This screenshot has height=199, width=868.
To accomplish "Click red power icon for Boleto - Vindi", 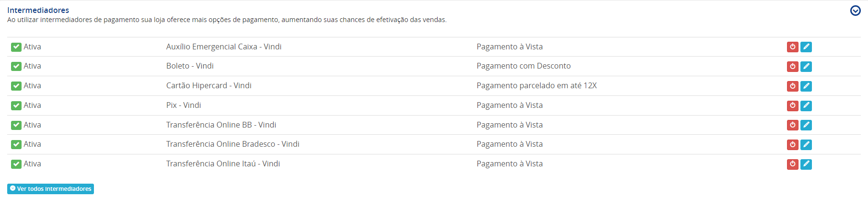I will (792, 67).
